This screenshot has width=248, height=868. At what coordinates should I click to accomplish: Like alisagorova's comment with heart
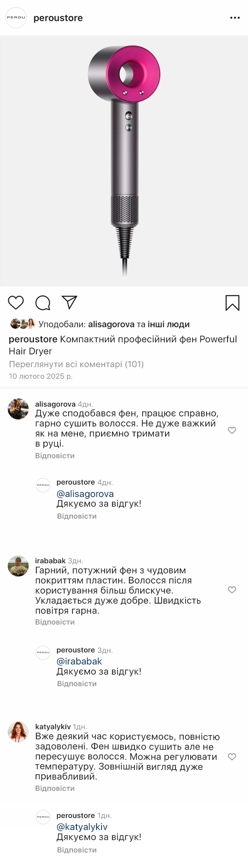pos(232,430)
